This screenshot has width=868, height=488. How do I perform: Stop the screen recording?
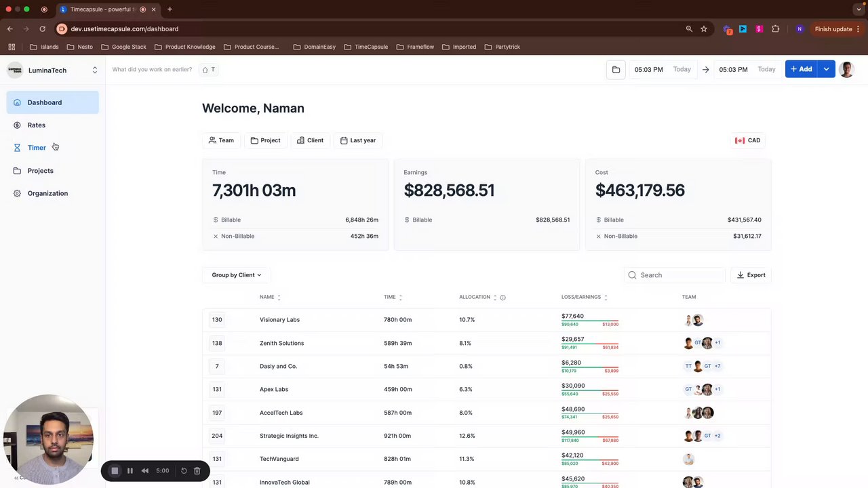(x=115, y=470)
